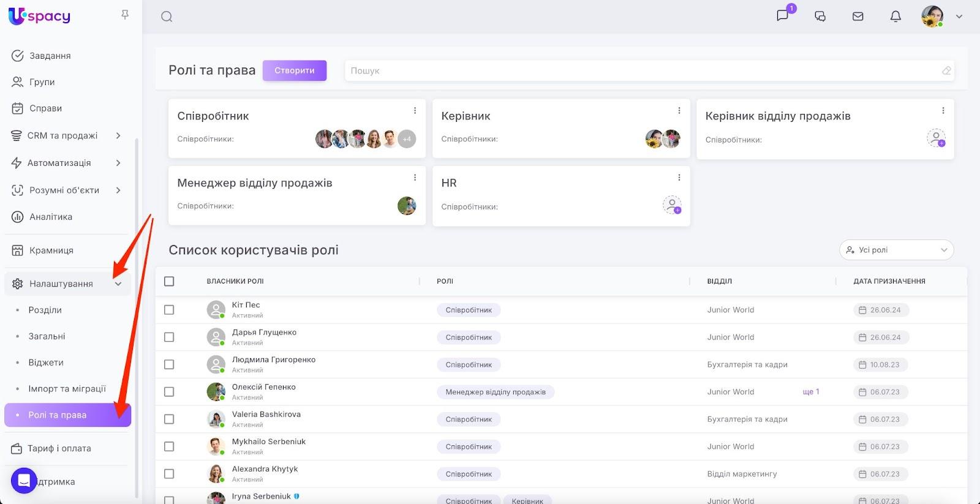Open notifications bell icon
This screenshot has width=980, height=504.
(x=895, y=17)
